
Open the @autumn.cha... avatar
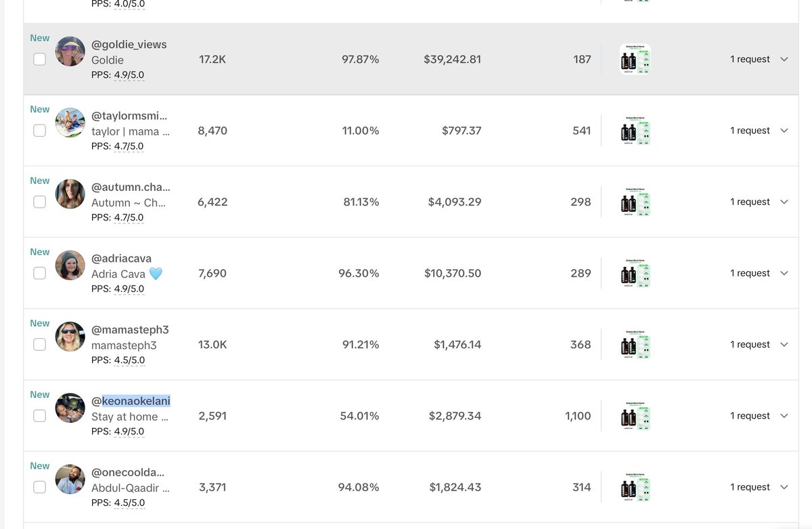pyautogui.click(x=70, y=194)
